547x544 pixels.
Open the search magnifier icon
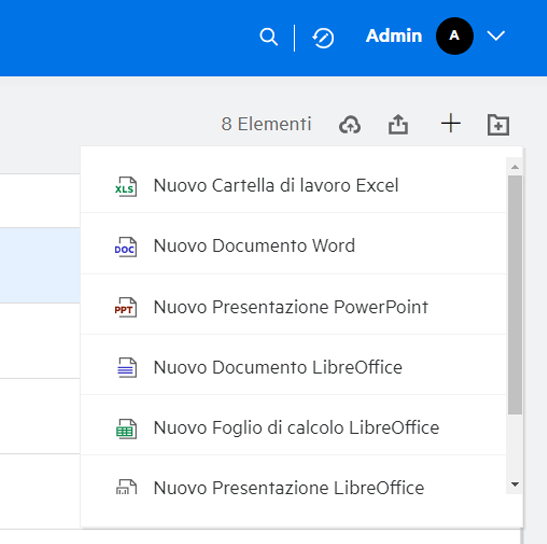click(x=269, y=37)
